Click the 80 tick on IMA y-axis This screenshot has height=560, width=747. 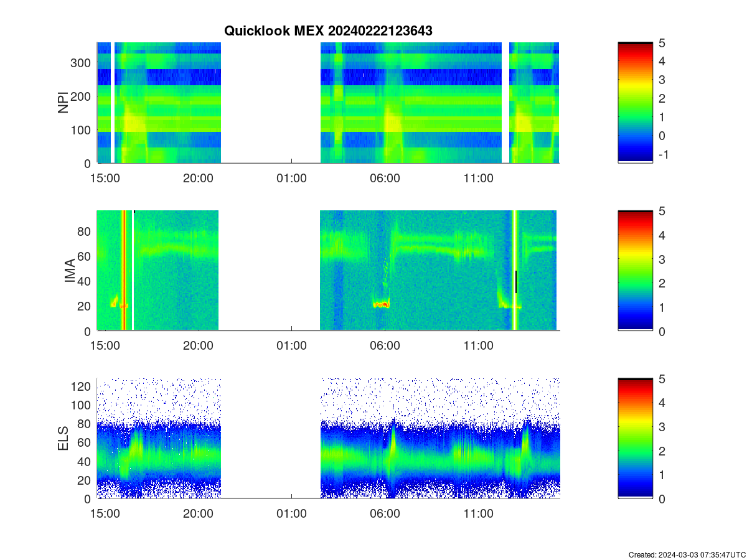[85, 231]
